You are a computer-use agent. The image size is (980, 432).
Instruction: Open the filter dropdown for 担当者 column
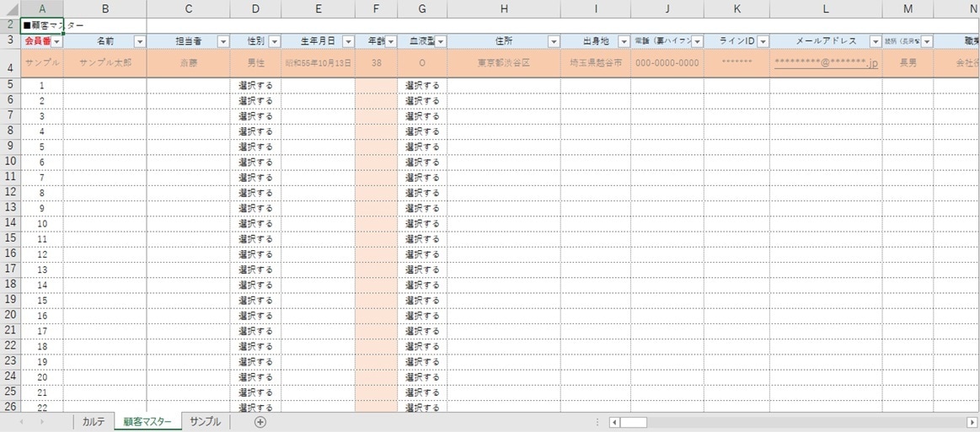[223, 41]
